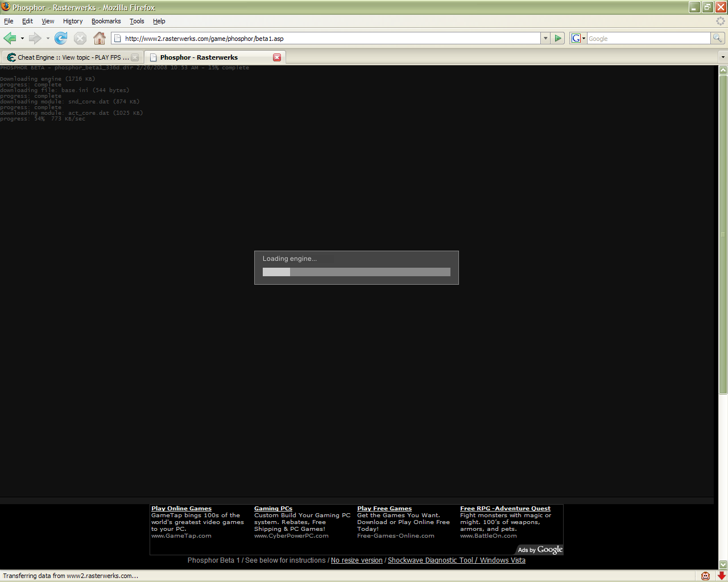Open the Free RPG -Adventure Quest ad

pyautogui.click(x=505, y=509)
